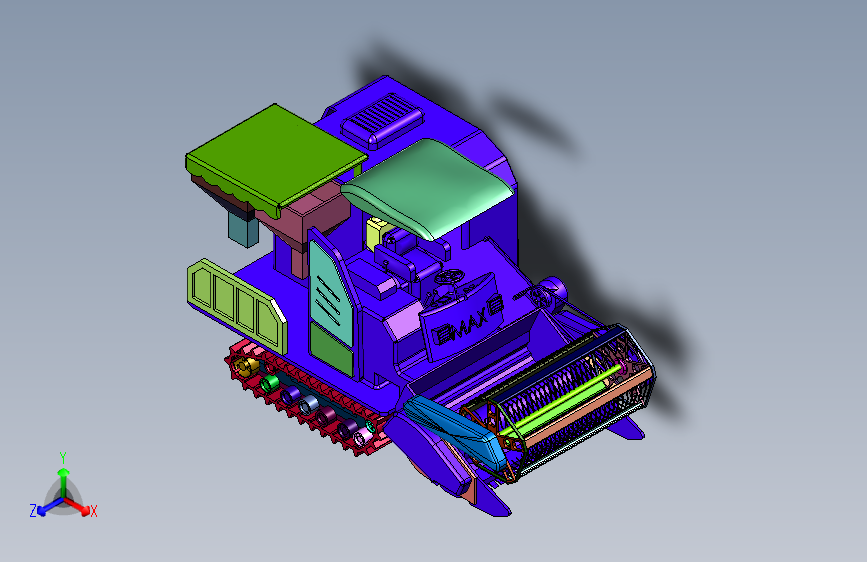Select the light green side guard rail panel
Screen dimensions: 867x562
pyautogui.click(x=237, y=305)
